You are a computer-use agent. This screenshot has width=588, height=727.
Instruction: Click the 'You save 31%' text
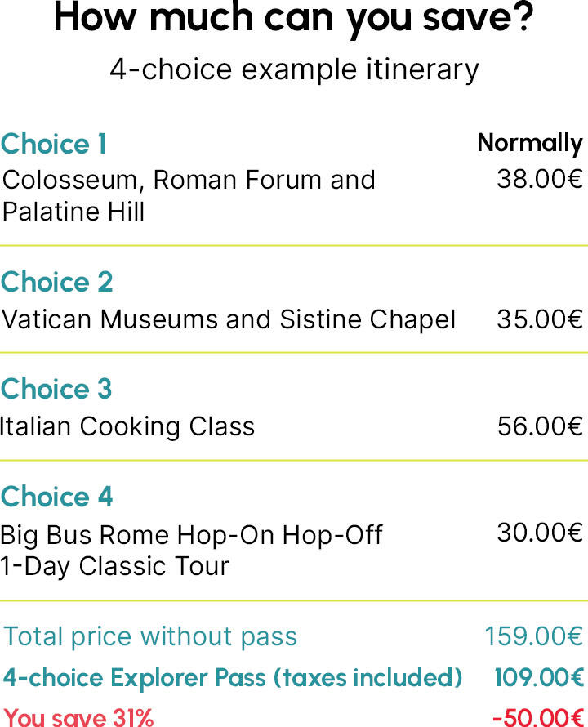pos(78,717)
